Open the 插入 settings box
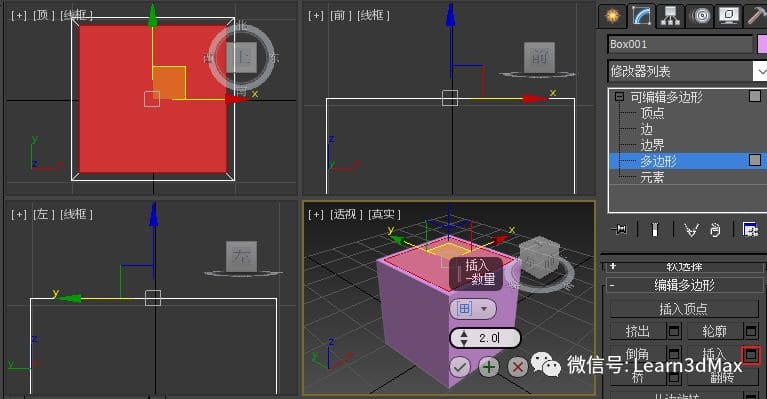The image size is (767, 399). tap(751, 354)
